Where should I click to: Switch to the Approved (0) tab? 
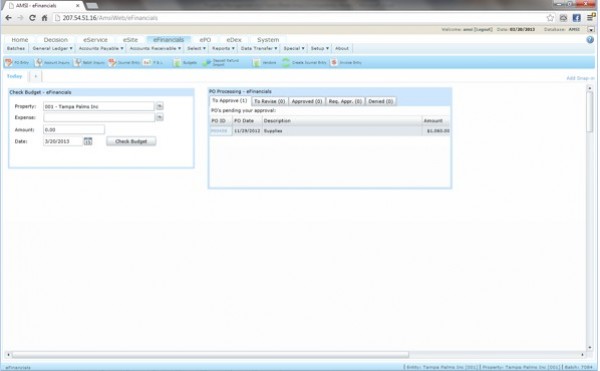click(x=307, y=101)
